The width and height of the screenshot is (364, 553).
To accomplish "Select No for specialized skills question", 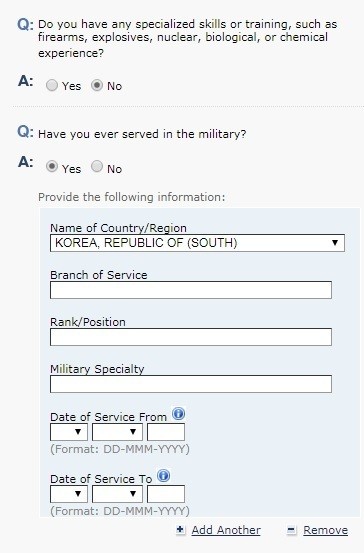I will (97, 85).
